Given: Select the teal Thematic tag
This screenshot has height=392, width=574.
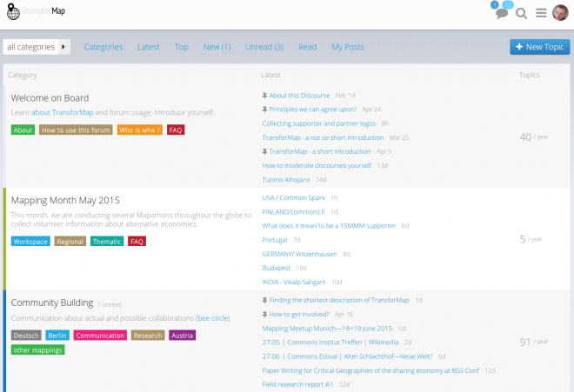Looking at the screenshot, I should click(107, 242).
